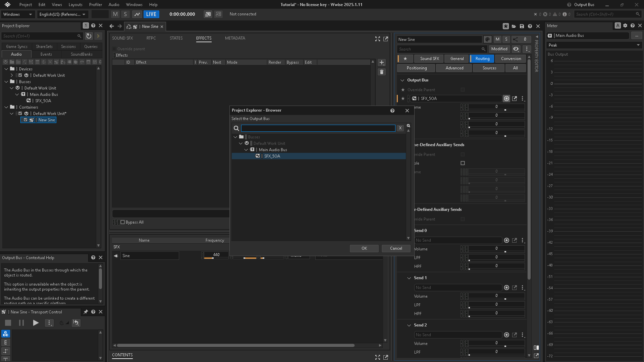This screenshot has width=644, height=362.
Task: Open the color picker for New Sine
Action: (x=488, y=39)
